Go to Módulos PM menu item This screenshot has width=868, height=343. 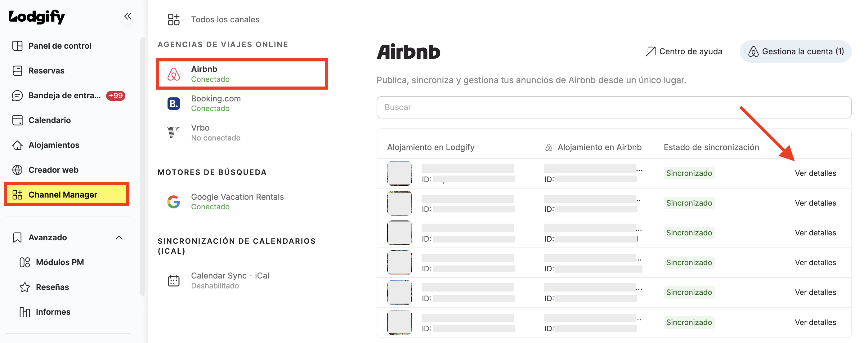60,262
